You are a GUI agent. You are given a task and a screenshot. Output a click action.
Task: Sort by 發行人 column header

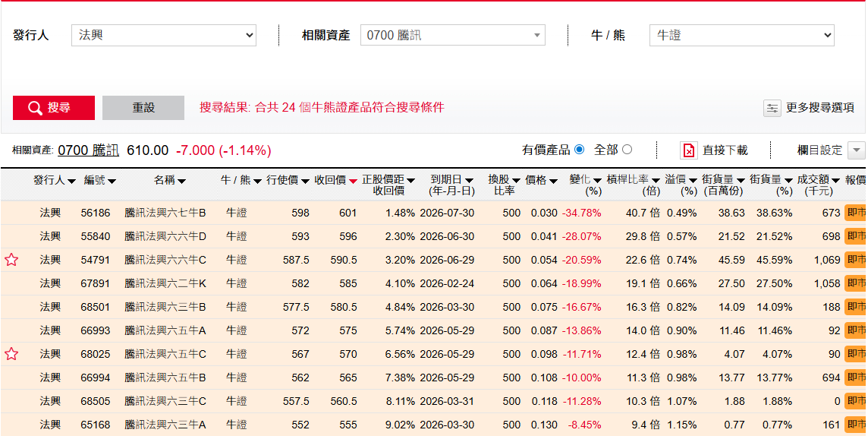55,181
